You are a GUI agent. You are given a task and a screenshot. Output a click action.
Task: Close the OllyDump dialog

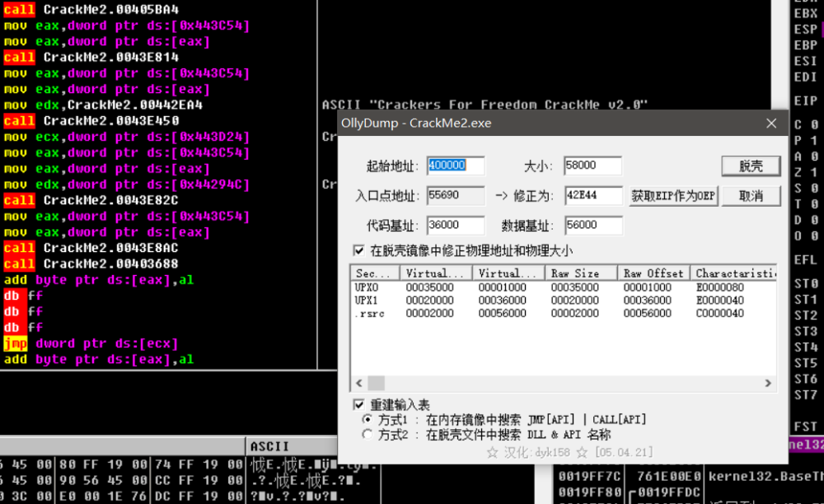pos(771,124)
